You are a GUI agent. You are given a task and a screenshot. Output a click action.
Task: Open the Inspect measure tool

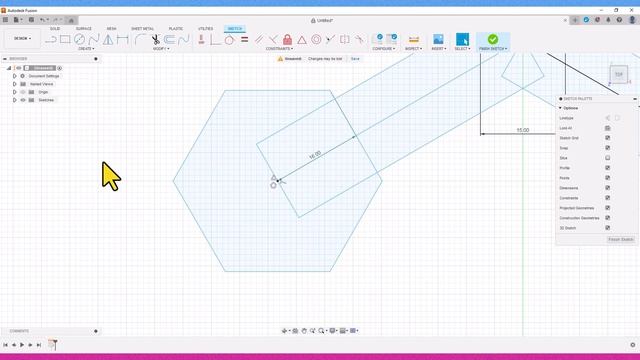(413, 40)
